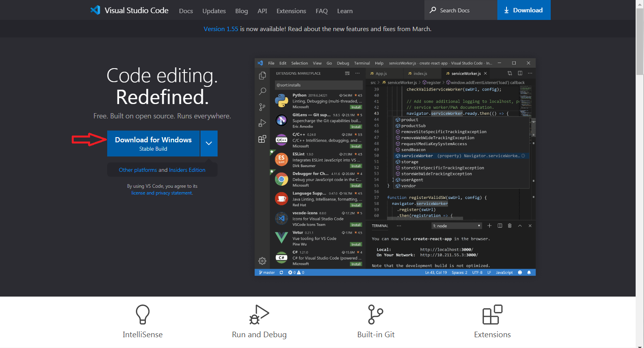Image resolution: width=644 pixels, height=348 pixels.
Task: Click the sync changes status bar icon
Action: click(281, 273)
